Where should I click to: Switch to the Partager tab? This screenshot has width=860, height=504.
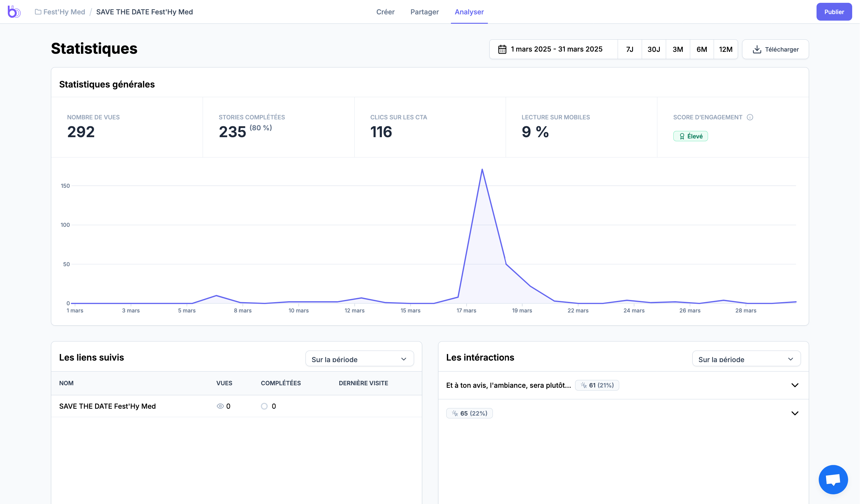coord(425,12)
